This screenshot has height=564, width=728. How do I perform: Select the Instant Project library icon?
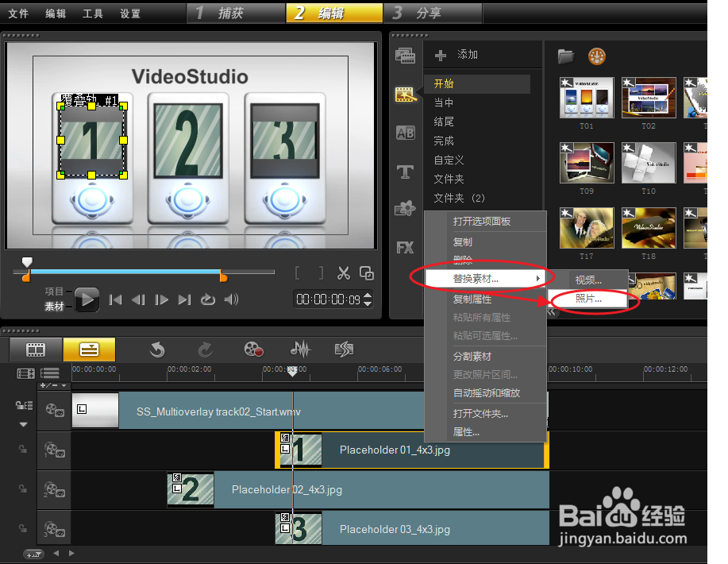pos(405,95)
